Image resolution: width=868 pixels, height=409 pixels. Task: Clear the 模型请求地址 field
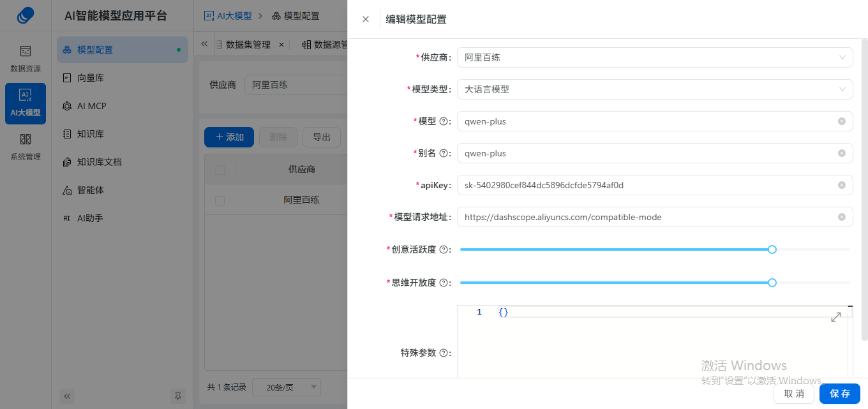point(842,217)
